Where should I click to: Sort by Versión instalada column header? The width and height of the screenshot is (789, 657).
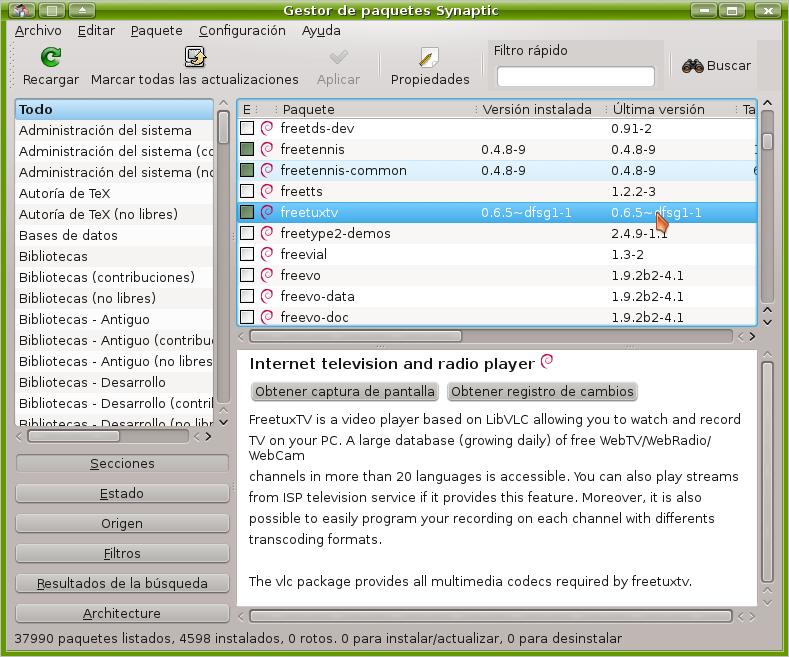[x=540, y=109]
